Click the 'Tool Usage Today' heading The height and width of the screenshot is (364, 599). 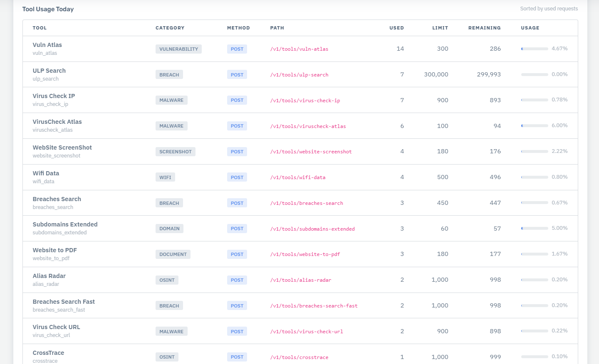click(48, 9)
